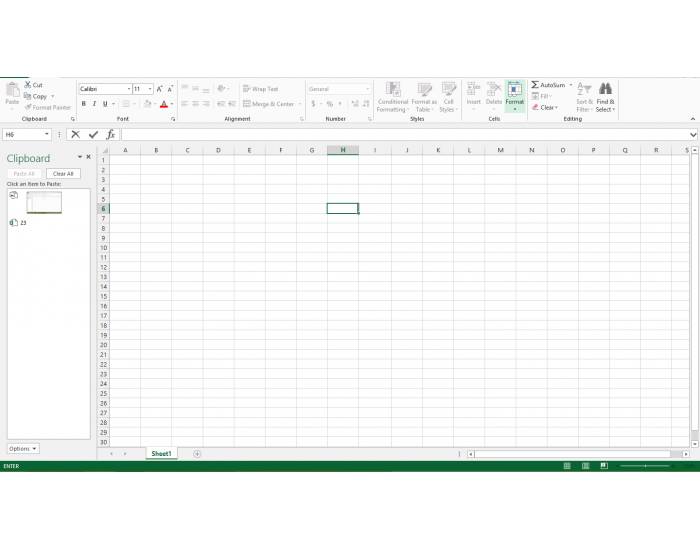Image resolution: width=700 pixels, height=550 pixels.
Task: Toggle Middle Align
Action: pyautogui.click(x=195, y=89)
